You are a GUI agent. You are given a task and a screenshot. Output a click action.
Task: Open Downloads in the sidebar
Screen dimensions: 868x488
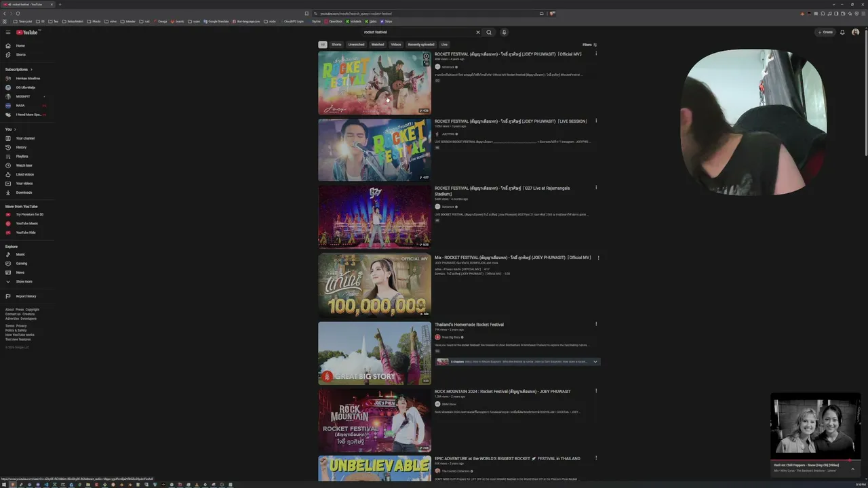(27, 192)
